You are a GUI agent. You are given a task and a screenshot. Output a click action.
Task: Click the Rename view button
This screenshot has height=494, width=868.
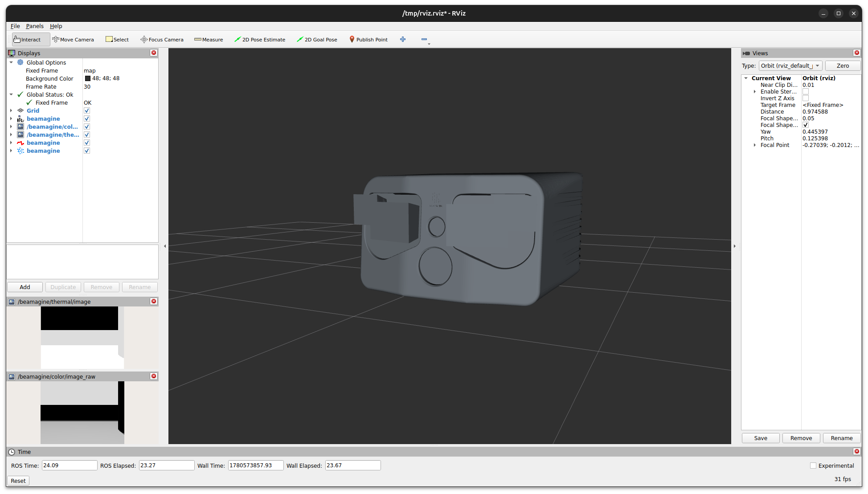tap(842, 438)
